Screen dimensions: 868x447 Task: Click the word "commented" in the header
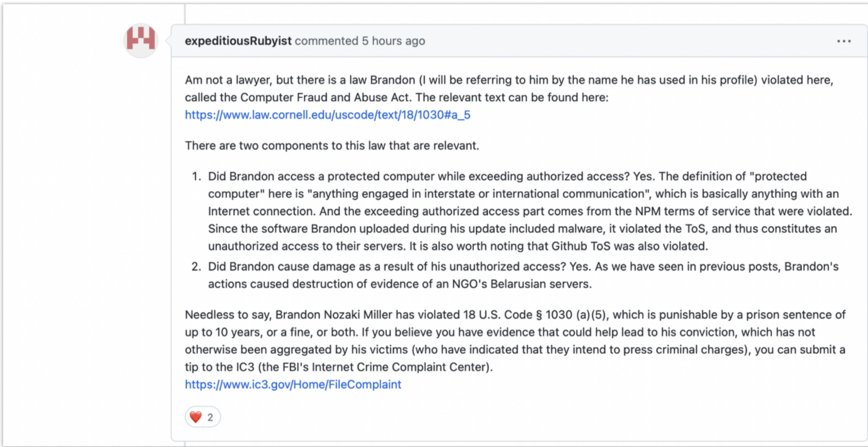pos(326,41)
